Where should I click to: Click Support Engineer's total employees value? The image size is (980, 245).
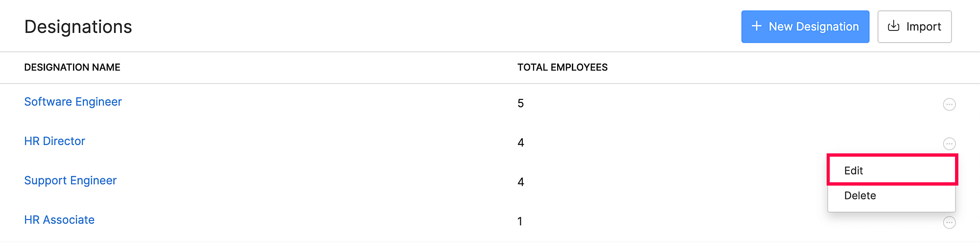(x=520, y=182)
